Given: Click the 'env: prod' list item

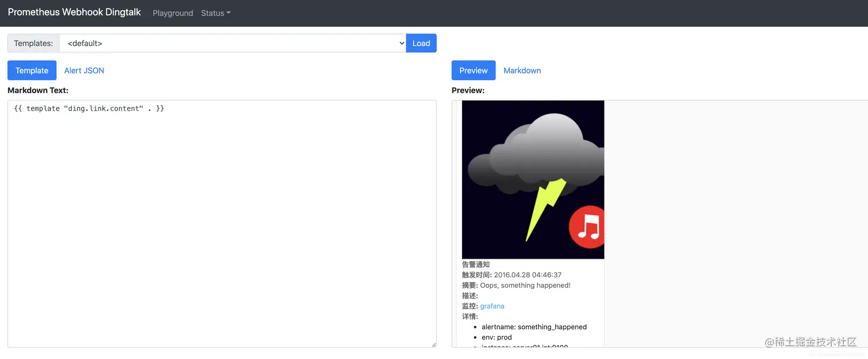Looking at the screenshot, I should tap(497, 337).
